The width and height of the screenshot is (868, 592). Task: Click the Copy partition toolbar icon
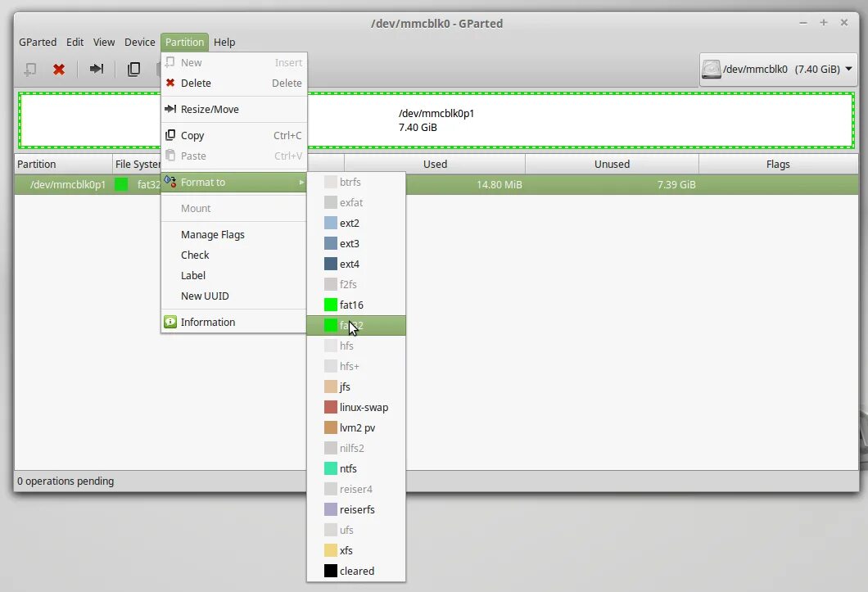click(133, 70)
